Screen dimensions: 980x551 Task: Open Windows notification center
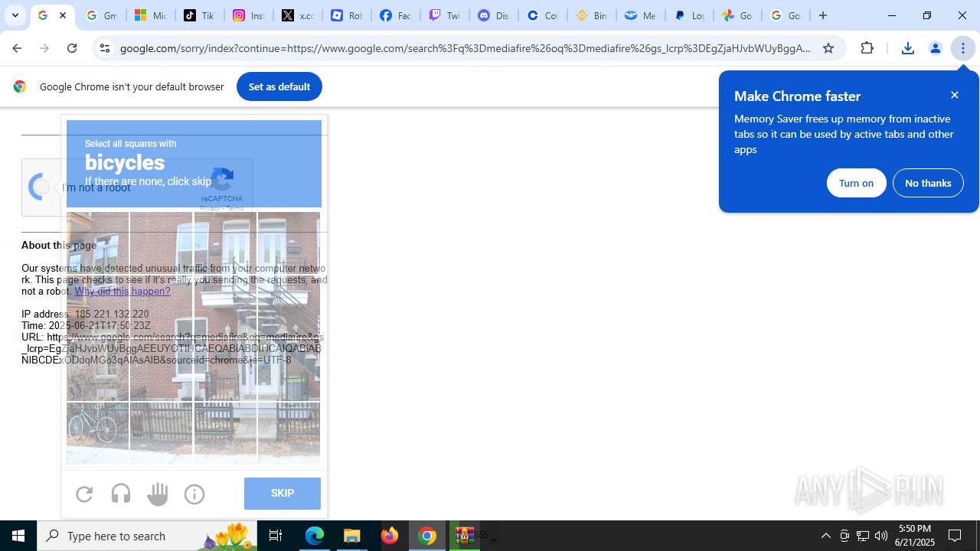pos(955,536)
